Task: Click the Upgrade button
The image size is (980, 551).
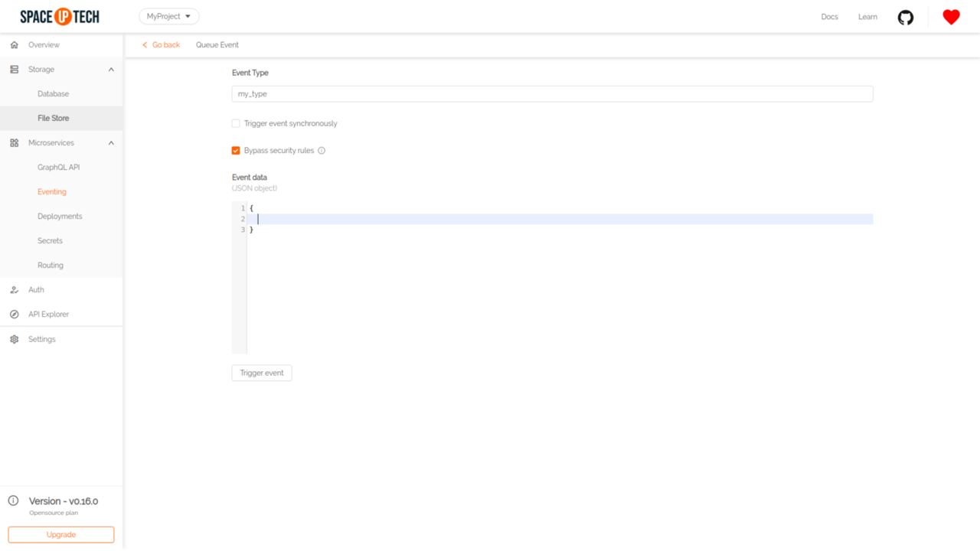Action: (x=61, y=534)
